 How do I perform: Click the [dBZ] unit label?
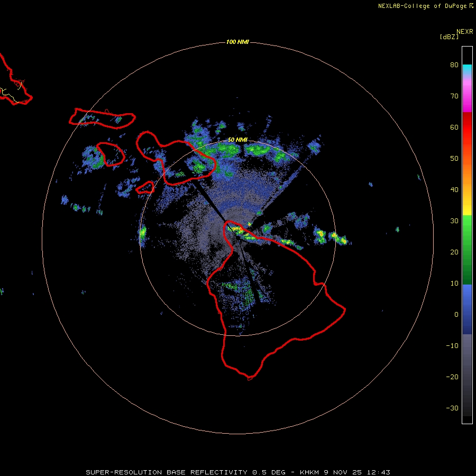tap(449, 37)
